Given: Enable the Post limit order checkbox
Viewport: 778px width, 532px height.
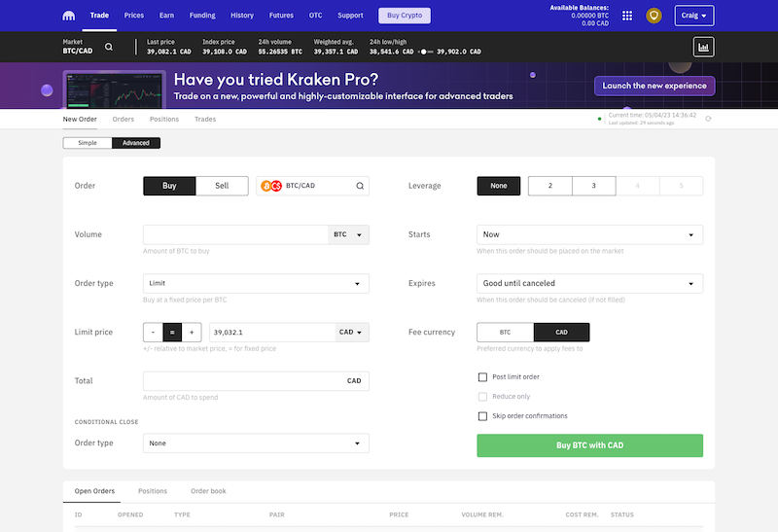Looking at the screenshot, I should pos(482,376).
